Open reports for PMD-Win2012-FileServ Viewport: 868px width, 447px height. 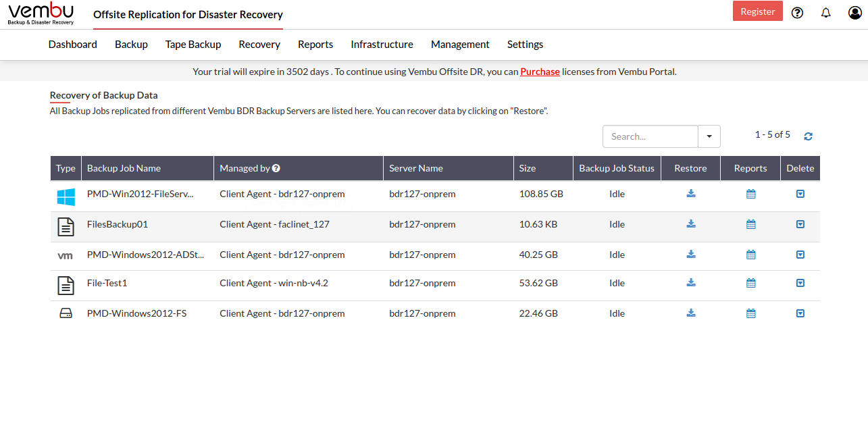750,194
